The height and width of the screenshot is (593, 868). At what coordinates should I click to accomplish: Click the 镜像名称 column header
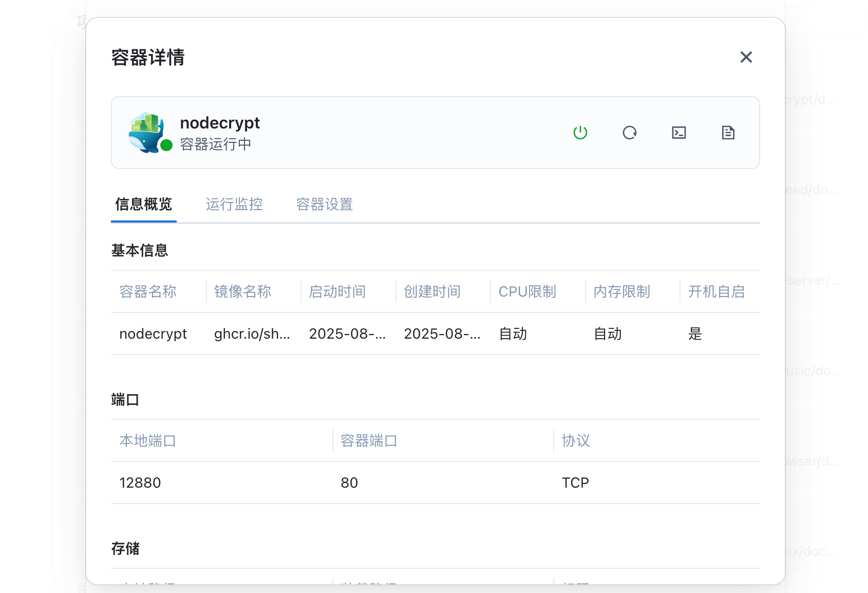point(242,292)
